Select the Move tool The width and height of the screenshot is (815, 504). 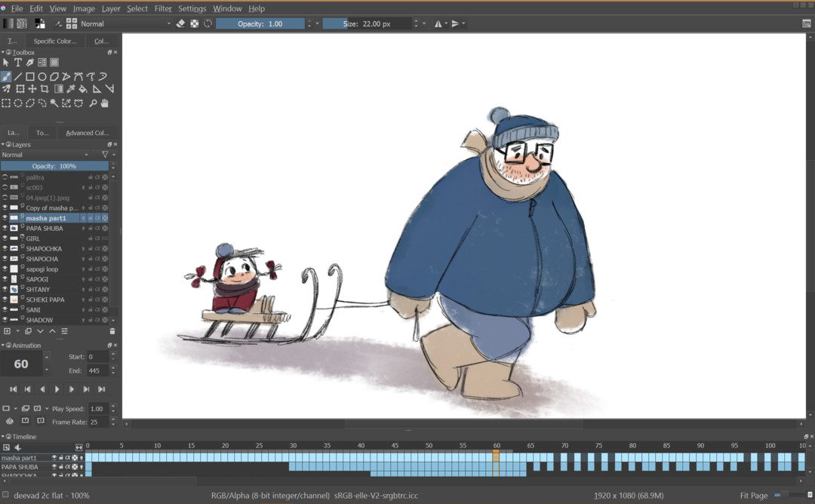[x=33, y=88]
